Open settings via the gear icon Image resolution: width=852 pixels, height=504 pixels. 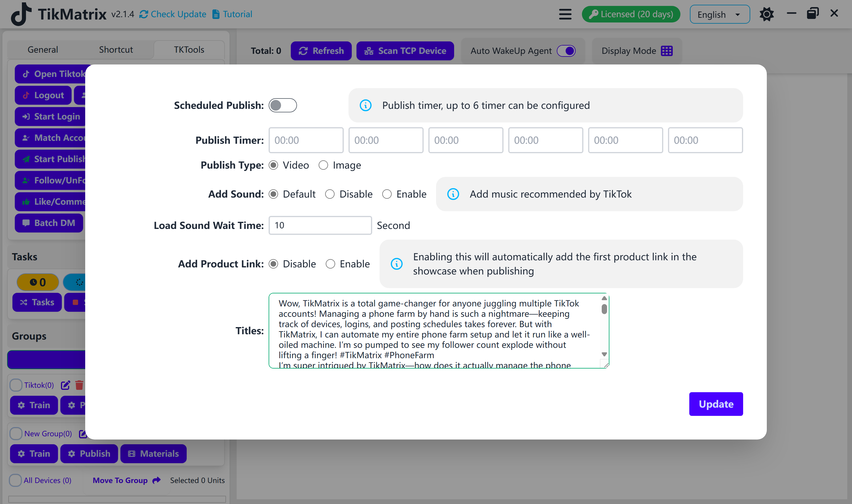(x=767, y=14)
